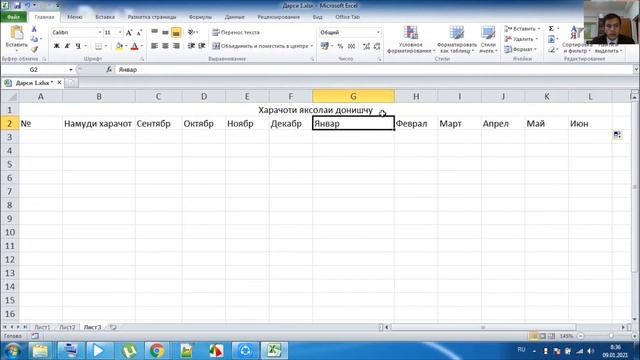Open the font color dropdown arrow
The width and height of the screenshot is (640, 360).
(141, 46)
